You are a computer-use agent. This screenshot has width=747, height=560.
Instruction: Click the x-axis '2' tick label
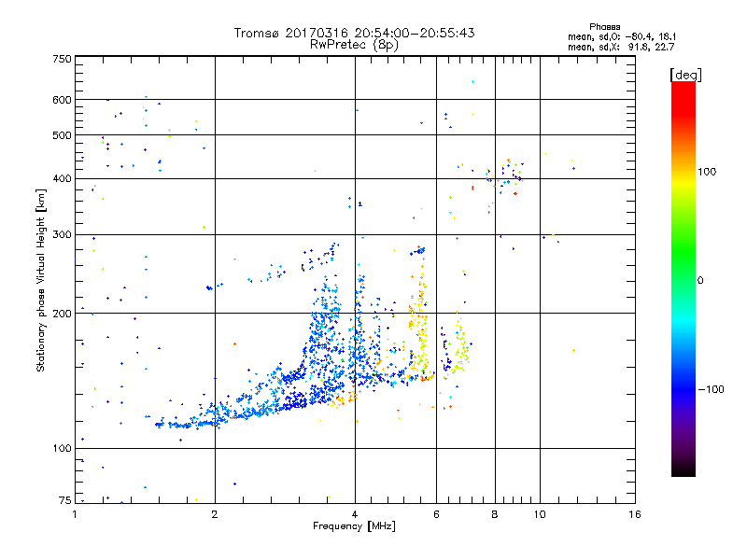click(x=215, y=514)
